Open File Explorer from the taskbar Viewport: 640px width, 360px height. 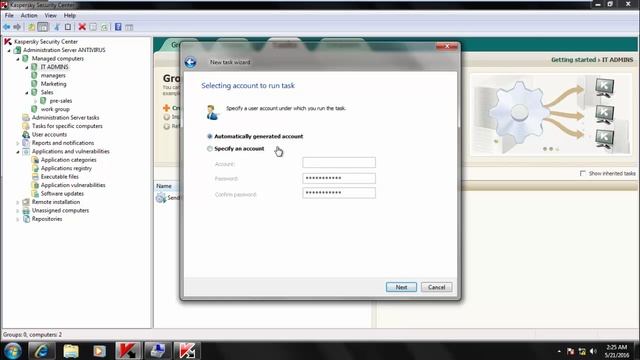[x=71, y=351]
